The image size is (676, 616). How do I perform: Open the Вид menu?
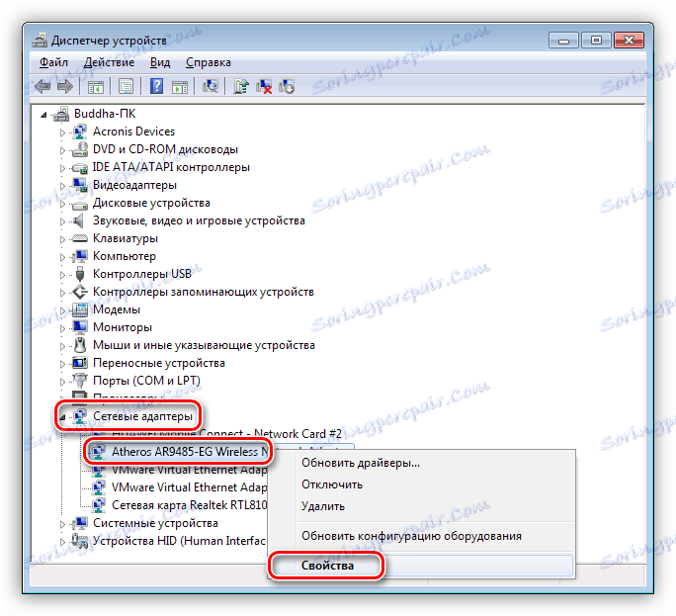(x=160, y=62)
